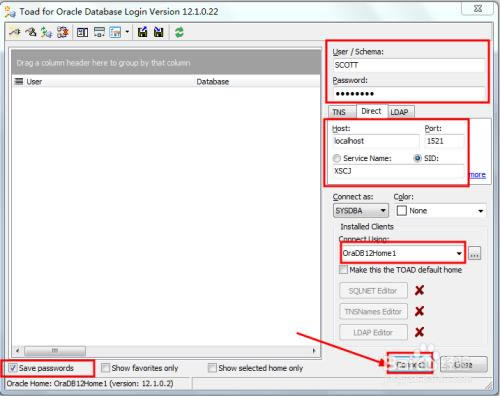Enable Show selected home only checkbox
The image size is (500, 396).
pos(212,368)
